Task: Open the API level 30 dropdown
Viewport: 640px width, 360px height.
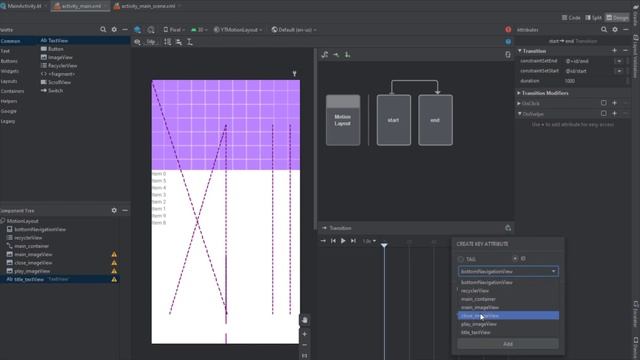Action: 199,30
